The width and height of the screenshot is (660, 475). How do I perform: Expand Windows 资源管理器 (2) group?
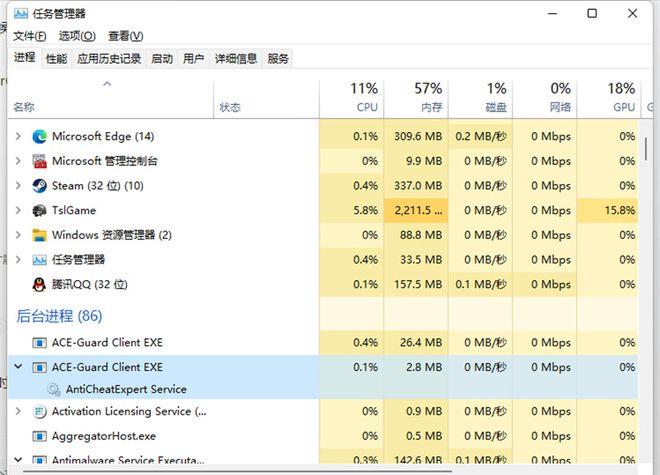pos(18,235)
